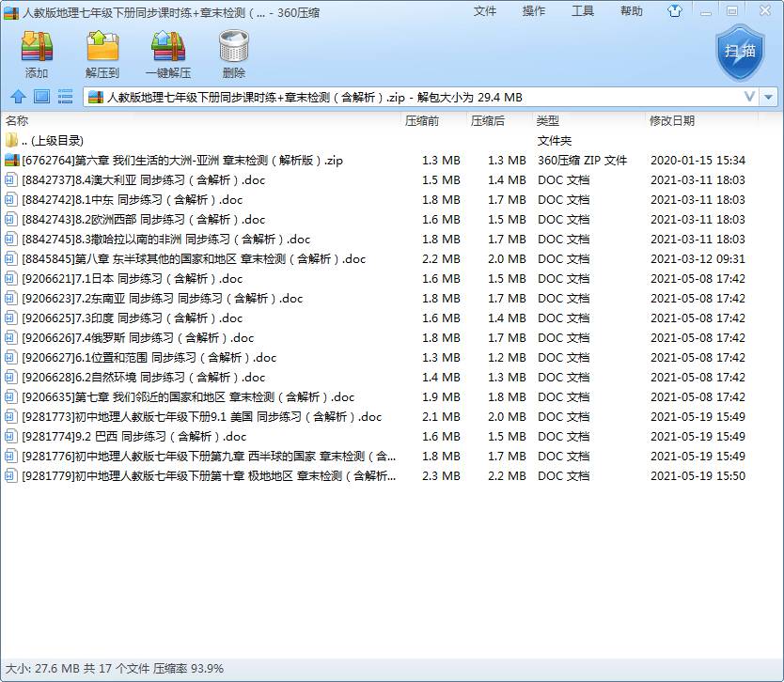Click status bar text 大小: 27.6 MB
Image resolution: width=784 pixels, height=682 pixels.
tap(42, 669)
